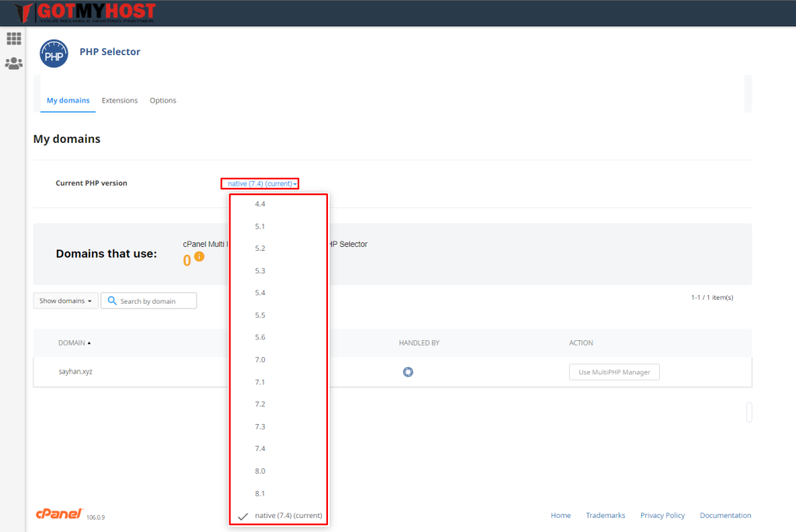This screenshot has width=796, height=532.
Task: Click Use MultiPHP Manager button
Action: (614, 372)
